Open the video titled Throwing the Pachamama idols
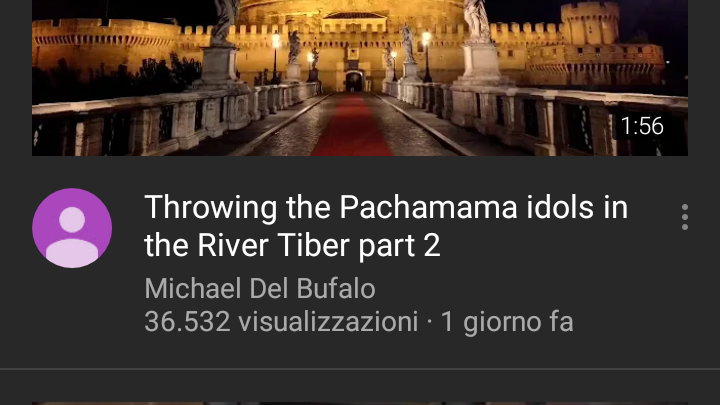 click(386, 226)
